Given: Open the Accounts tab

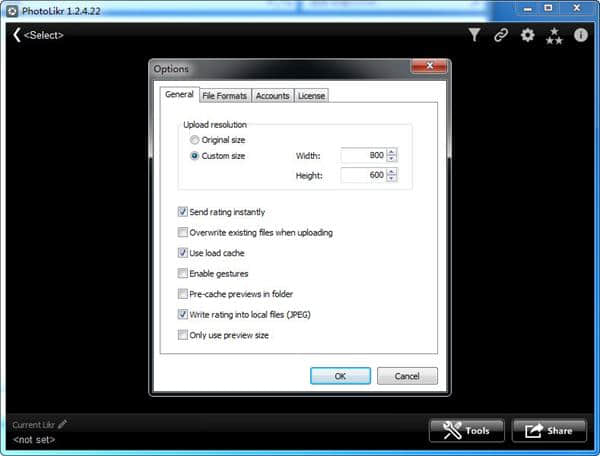Looking at the screenshot, I should click(272, 96).
